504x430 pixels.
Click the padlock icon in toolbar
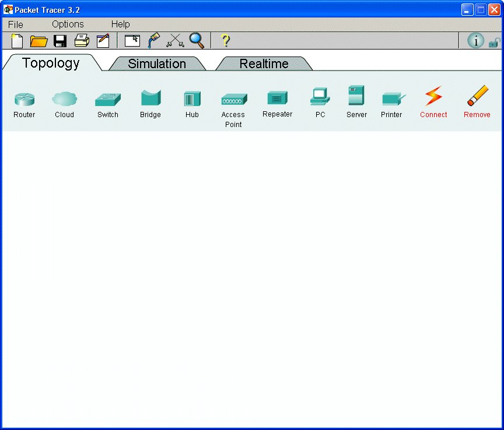[x=495, y=43]
